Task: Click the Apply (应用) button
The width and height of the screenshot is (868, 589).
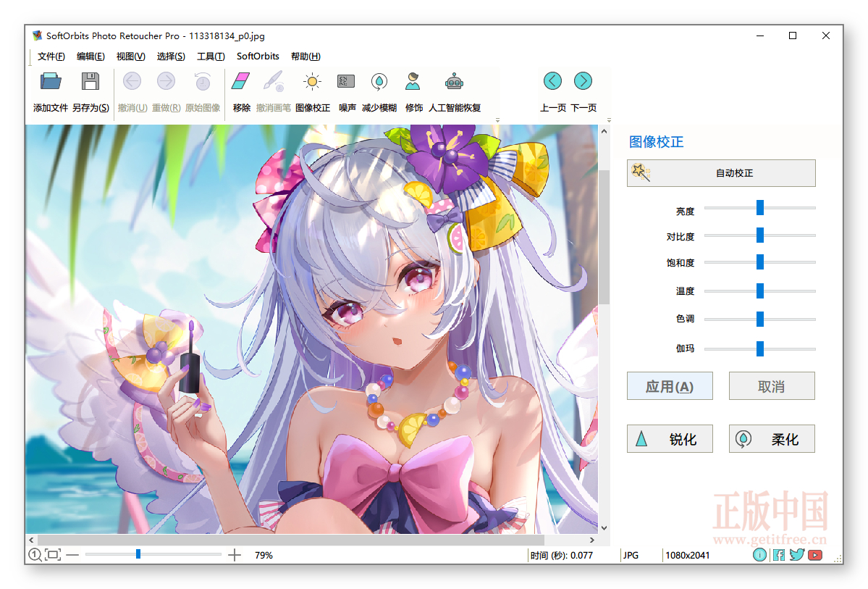Action: [x=670, y=386]
